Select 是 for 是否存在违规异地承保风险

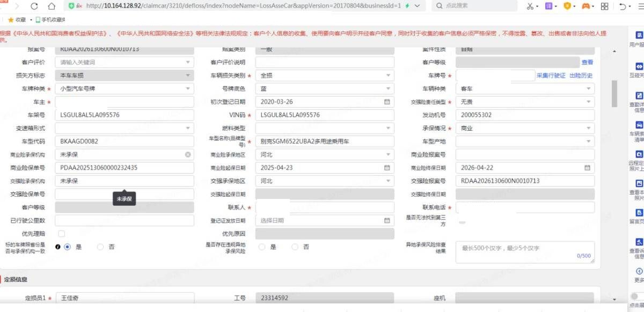point(262,247)
